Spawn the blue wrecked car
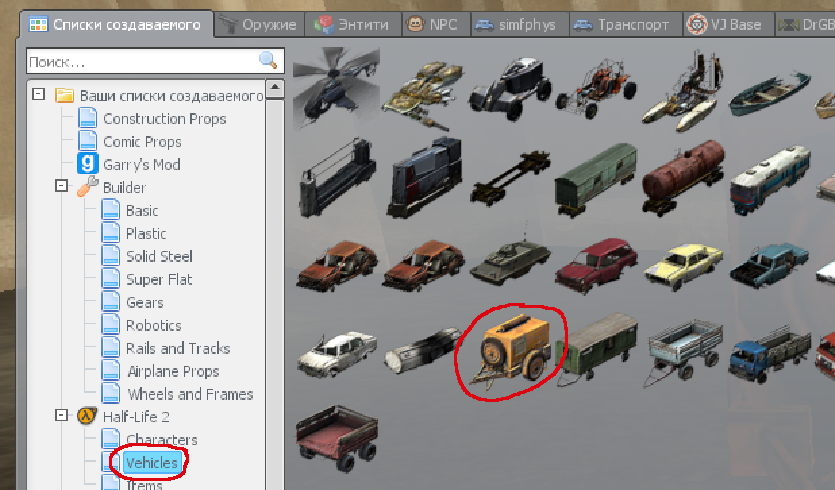 click(x=770, y=265)
